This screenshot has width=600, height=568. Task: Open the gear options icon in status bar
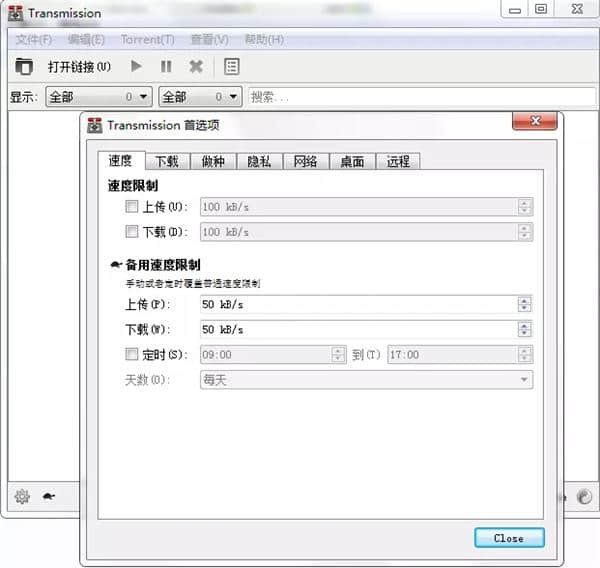[22, 496]
